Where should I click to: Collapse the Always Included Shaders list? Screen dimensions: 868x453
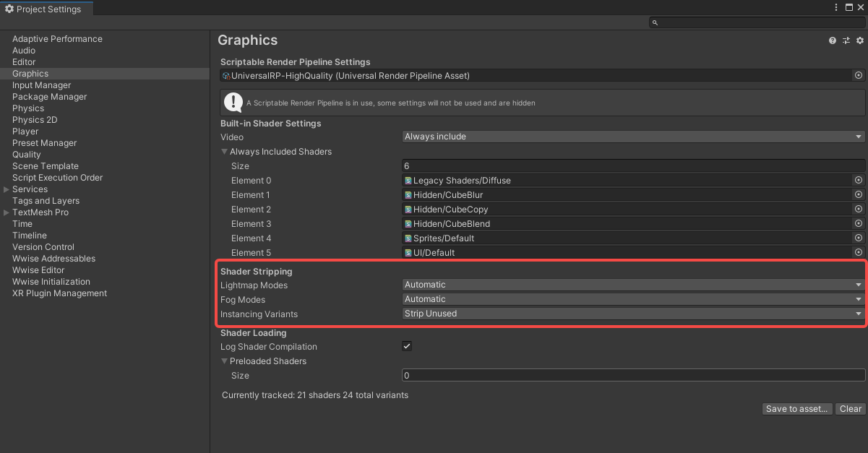(224, 151)
